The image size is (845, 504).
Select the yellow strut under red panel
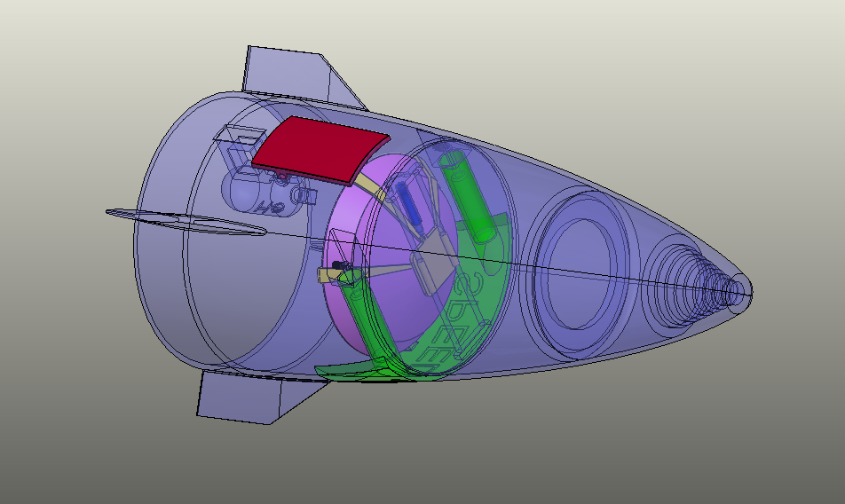tap(372, 187)
